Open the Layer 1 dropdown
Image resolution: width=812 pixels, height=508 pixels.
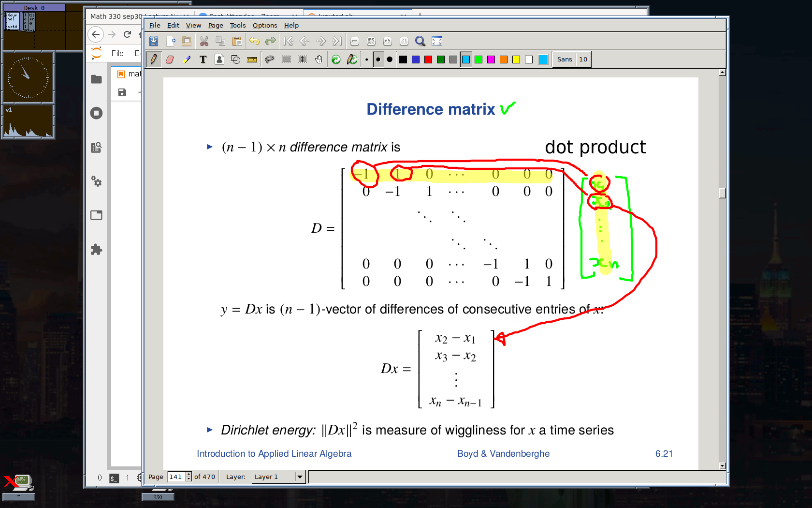coord(300,477)
